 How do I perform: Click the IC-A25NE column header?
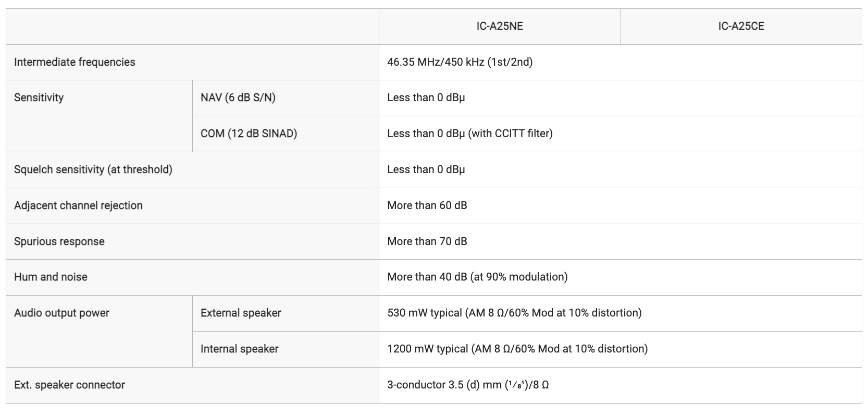click(x=500, y=26)
